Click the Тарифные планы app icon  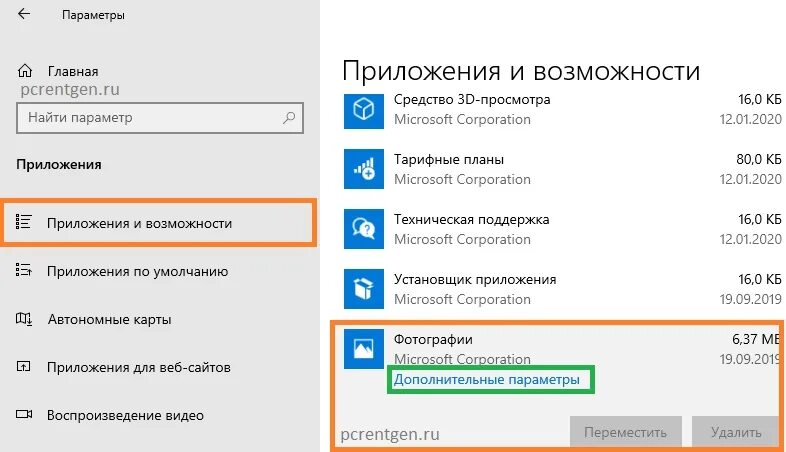coord(363,169)
